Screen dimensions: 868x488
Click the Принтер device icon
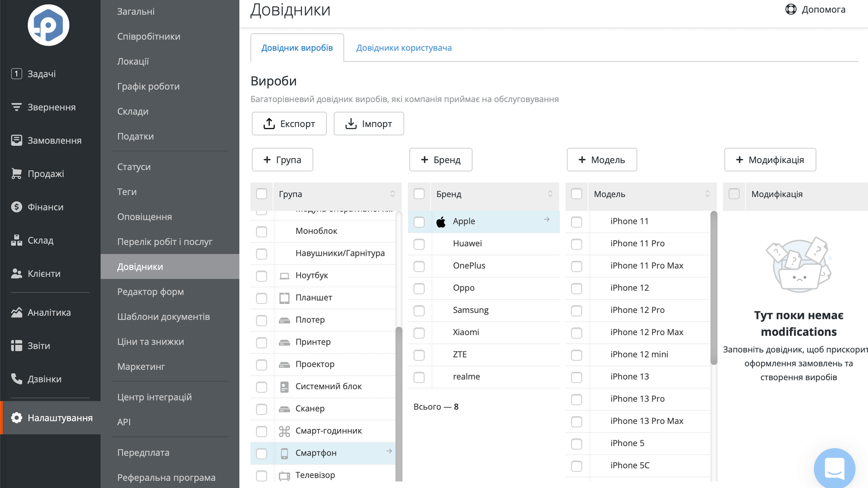284,342
